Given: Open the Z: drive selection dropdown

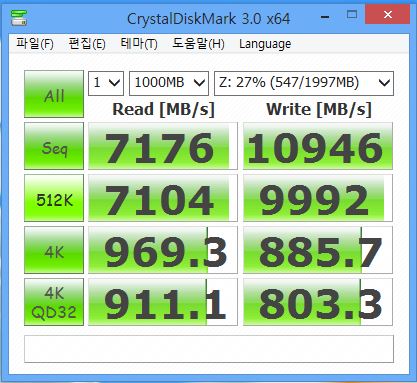Looking at the screenshot, I should point(304,83).
